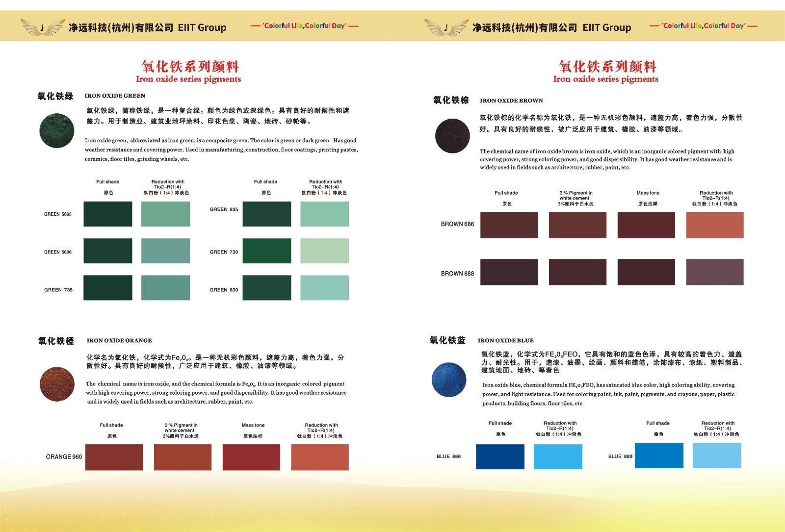Viewport: 785px width, 532px height.
Task: Click the BLUE 886 full shade swatch
Action: 500,456
